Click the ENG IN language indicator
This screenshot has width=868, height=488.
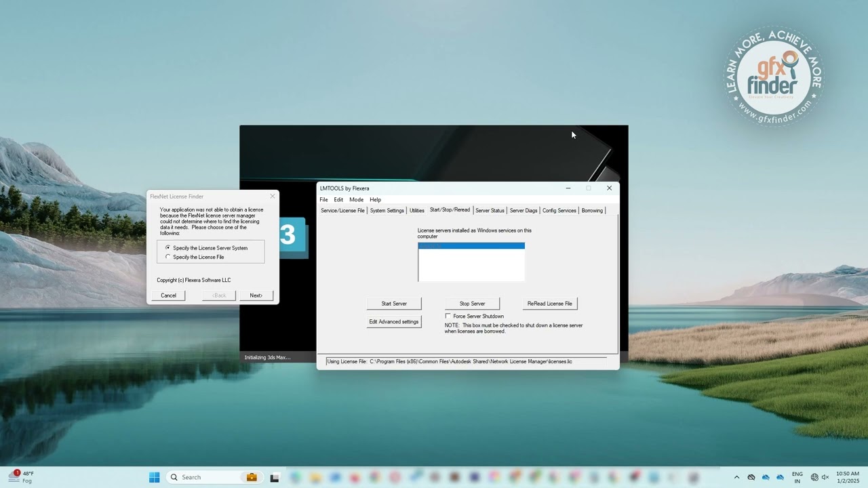(797, 477)
